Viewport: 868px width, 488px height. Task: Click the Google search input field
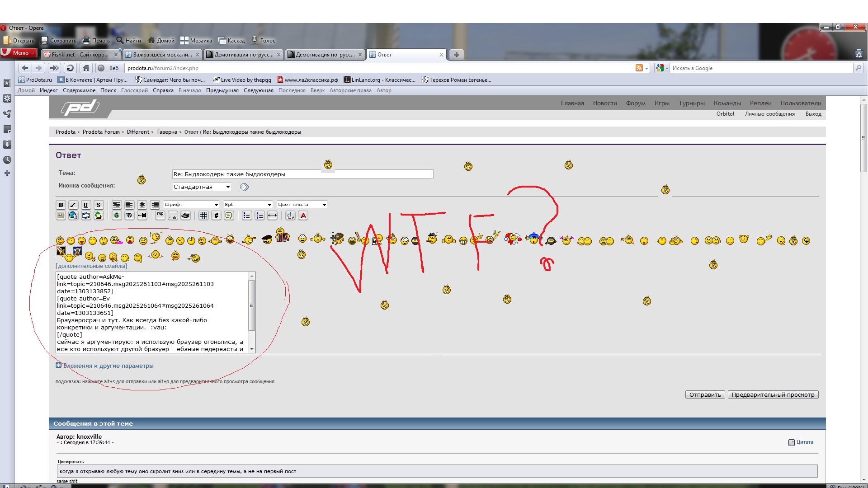761,68
